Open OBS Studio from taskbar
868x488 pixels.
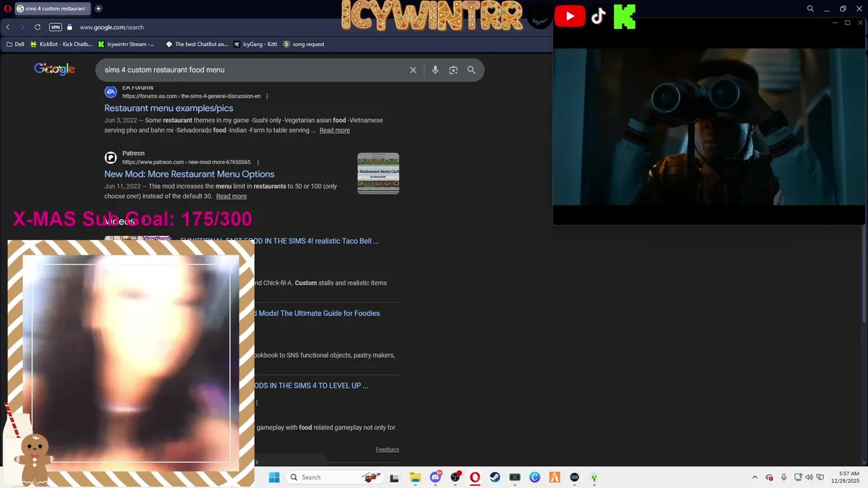pos(455,477)
